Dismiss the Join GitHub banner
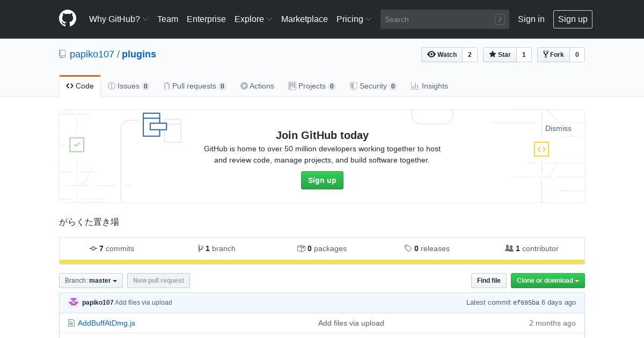 point(558,128)
